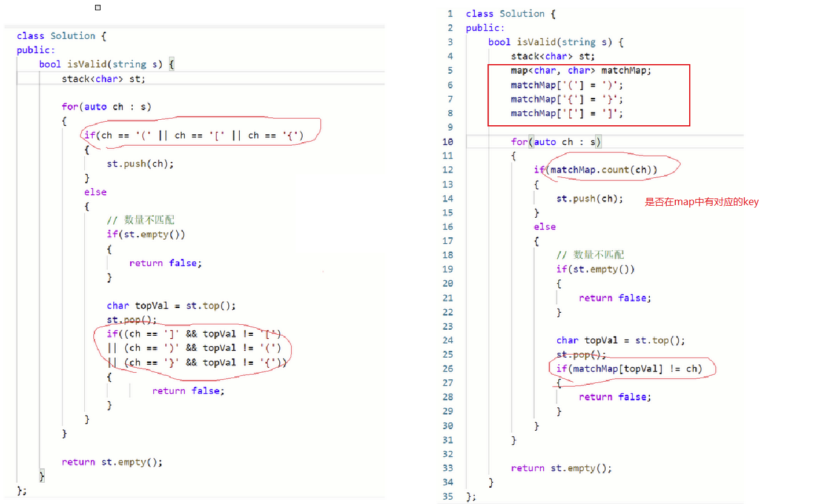
Task: Click the if((ch == ']' && topVal != '[') line
Action: (194, 334)
